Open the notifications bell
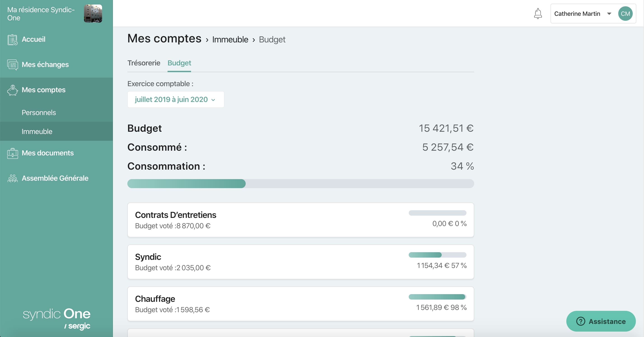Viewport: 644px width, 337px height. (x=538, y=14)
